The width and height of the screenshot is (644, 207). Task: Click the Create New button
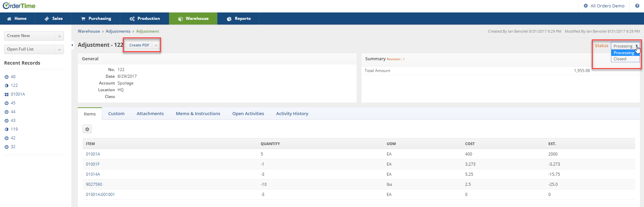click(x=30, y=36)
